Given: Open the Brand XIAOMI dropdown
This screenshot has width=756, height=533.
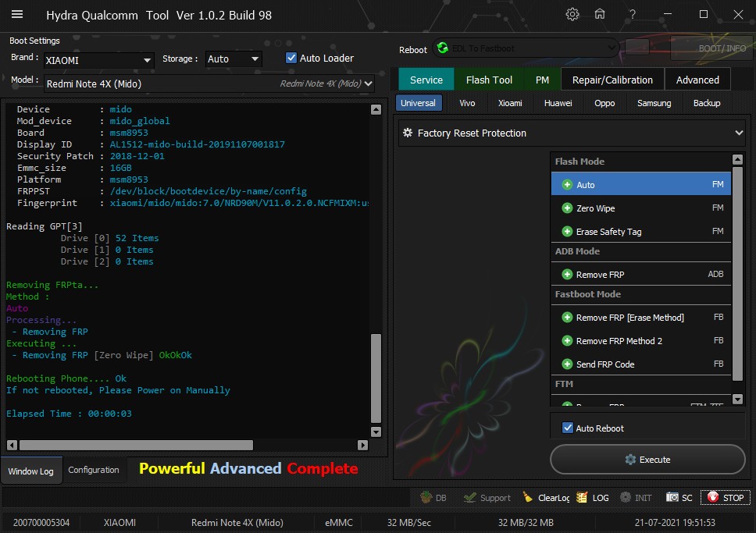Looking at the screenshot, I should coord(98,60).
